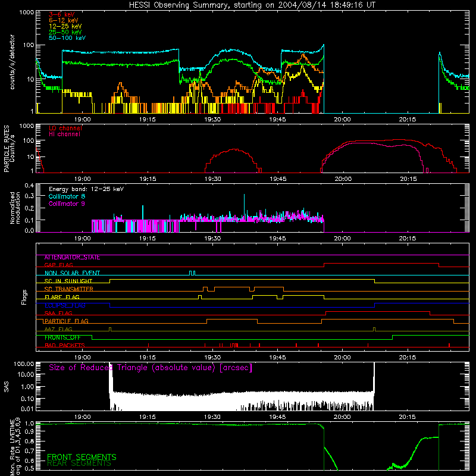Click the Size of Reduced Triangle title

tap(151, 368)
